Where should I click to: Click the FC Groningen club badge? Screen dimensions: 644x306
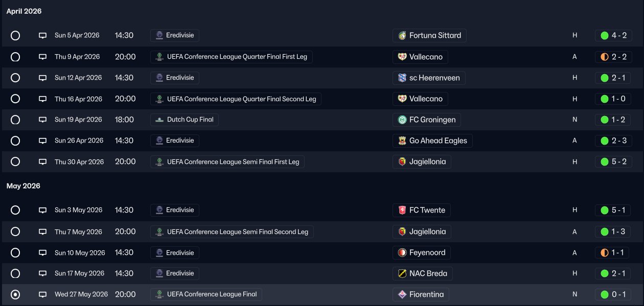402,120
